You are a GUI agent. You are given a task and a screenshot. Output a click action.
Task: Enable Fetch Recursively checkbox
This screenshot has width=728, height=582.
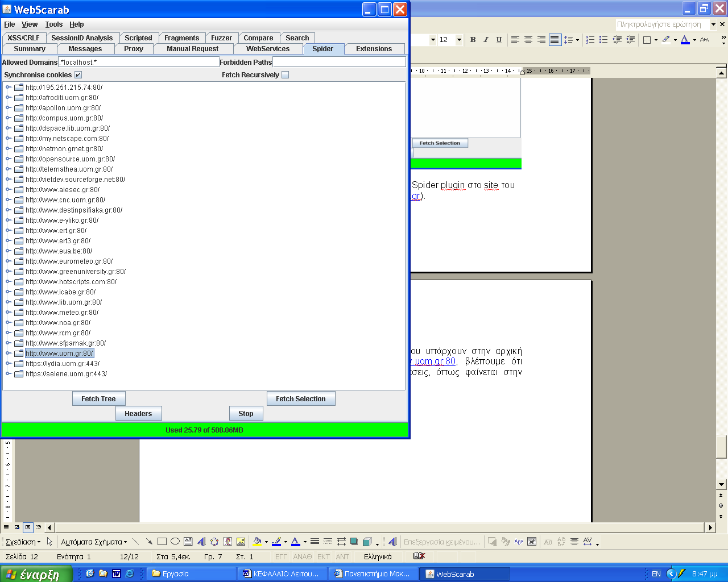(x=286, y=75)
